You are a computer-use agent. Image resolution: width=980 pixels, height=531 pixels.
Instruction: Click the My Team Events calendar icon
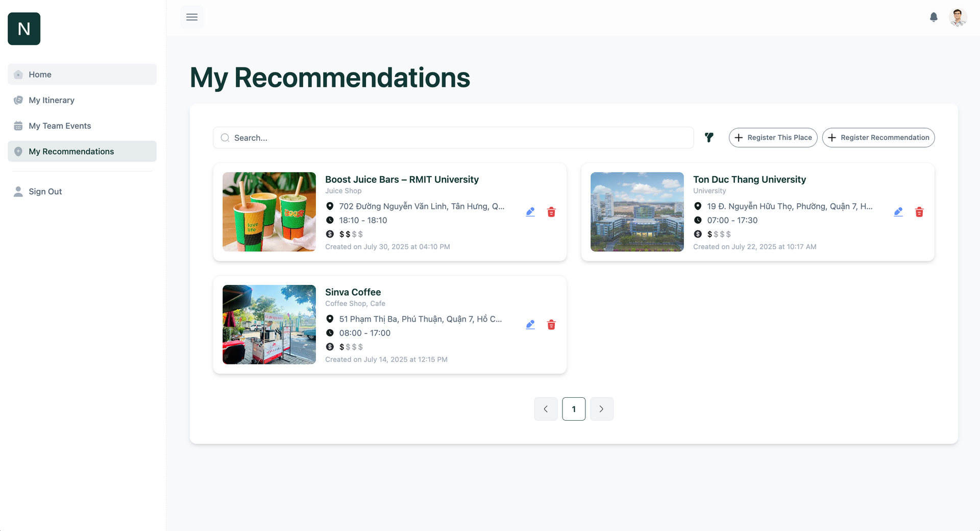18,126
